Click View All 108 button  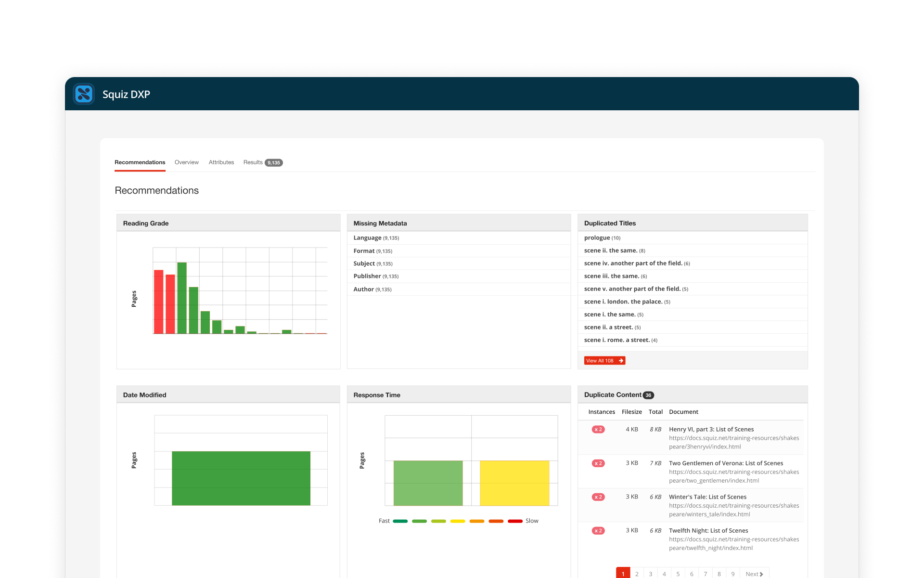(x=604, y=360)
